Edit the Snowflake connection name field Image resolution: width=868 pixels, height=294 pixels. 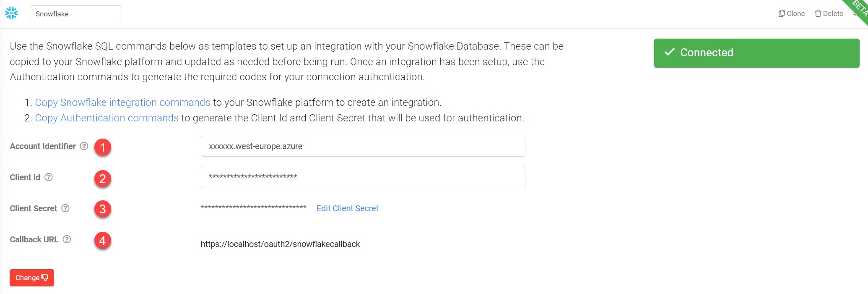(x=76, y=14)
